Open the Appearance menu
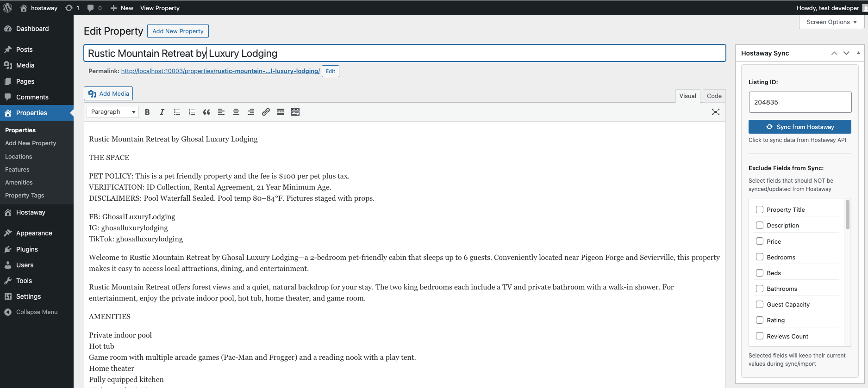 click(37, 233)
